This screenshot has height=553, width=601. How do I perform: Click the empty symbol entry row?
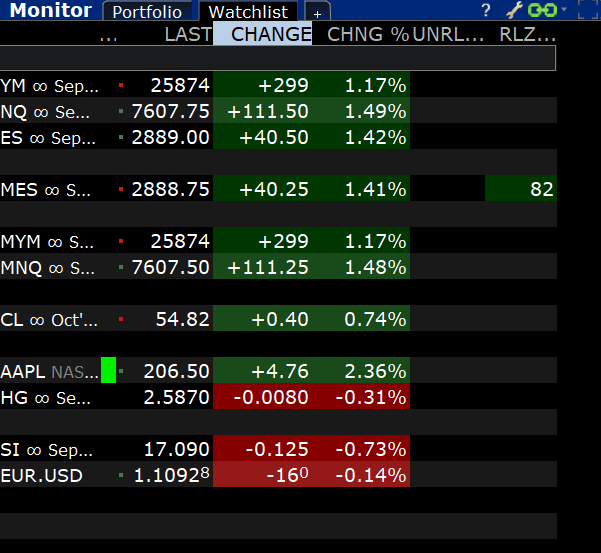pos(278,58)
